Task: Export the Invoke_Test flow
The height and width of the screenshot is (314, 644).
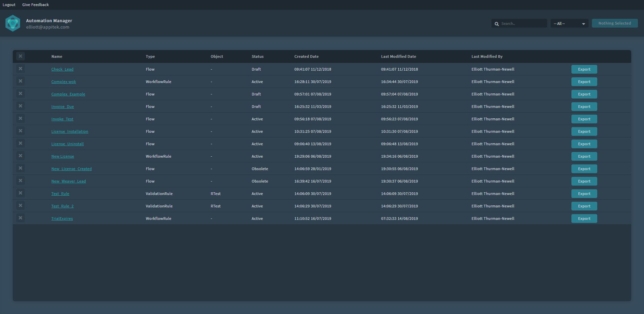Action: coord(584,119)
